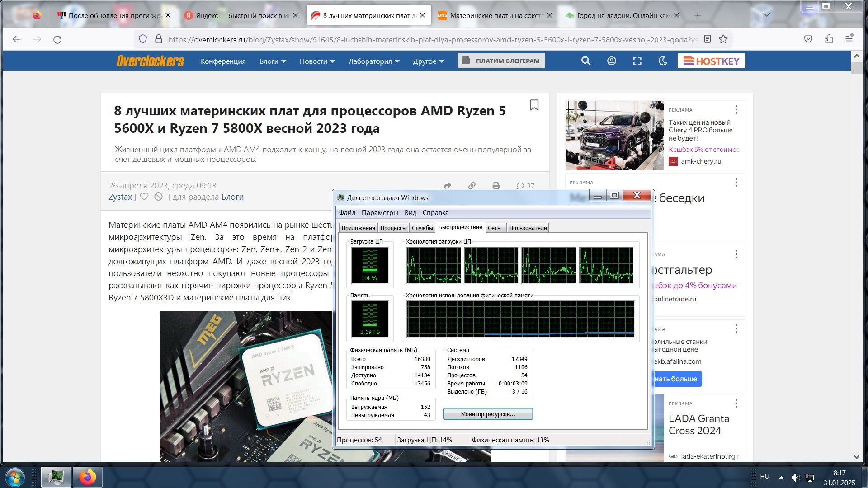This screenshot has width=868, height=488.
Task: Select Firefox icon in the taskbar
Action: click(88, 477)
